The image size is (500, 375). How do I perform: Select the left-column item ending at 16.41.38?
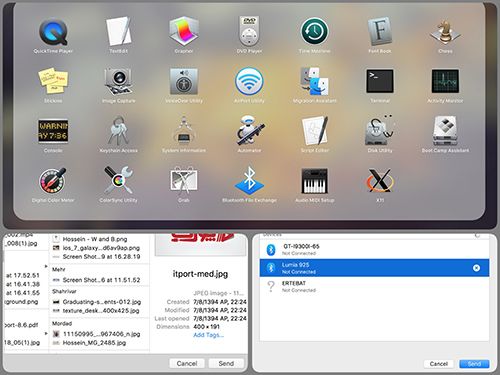(x=23, y=284)
